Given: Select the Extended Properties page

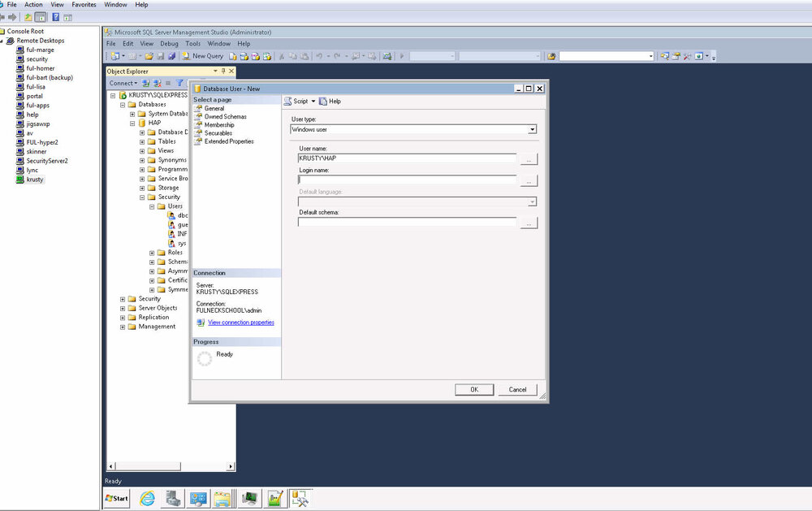Looking at the screenshot, I should coord(229,141).
